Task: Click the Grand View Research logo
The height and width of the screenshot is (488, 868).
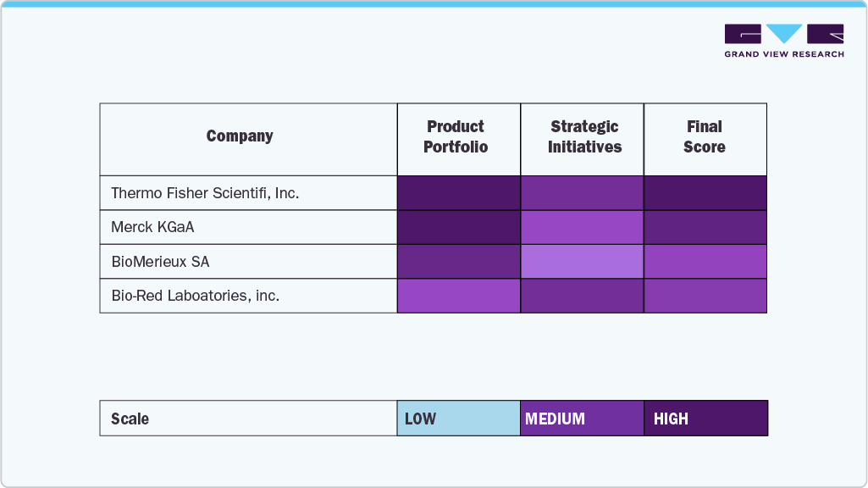Action: [x=784, y=41]
